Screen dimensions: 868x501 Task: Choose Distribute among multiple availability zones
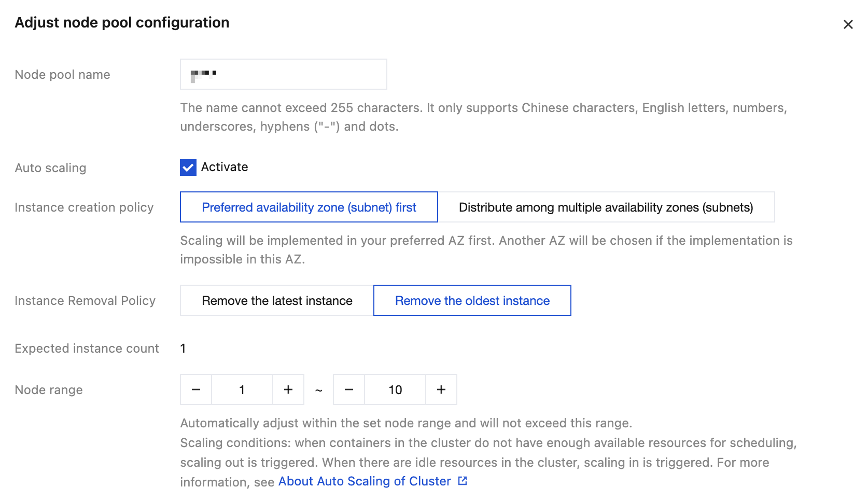tap(606, 207)
